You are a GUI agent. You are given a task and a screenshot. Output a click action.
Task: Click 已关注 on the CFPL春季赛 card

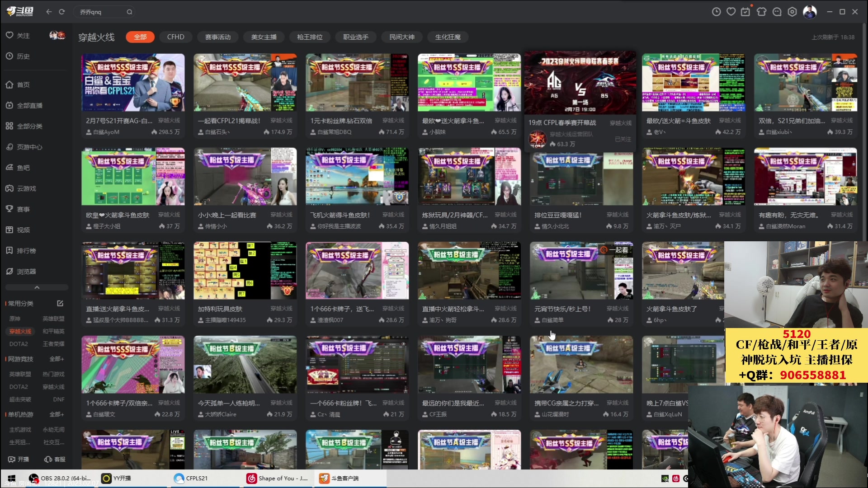(623, 139)
